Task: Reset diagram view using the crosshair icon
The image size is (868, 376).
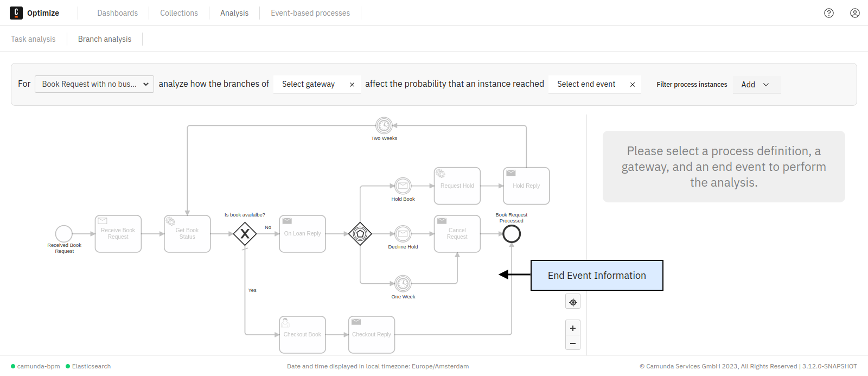Action: 572,301
